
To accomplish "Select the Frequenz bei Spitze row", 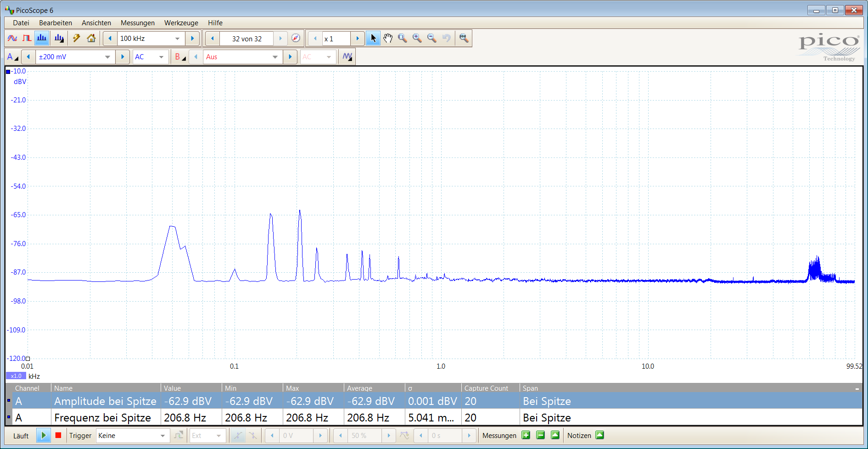I will [434, 418].
